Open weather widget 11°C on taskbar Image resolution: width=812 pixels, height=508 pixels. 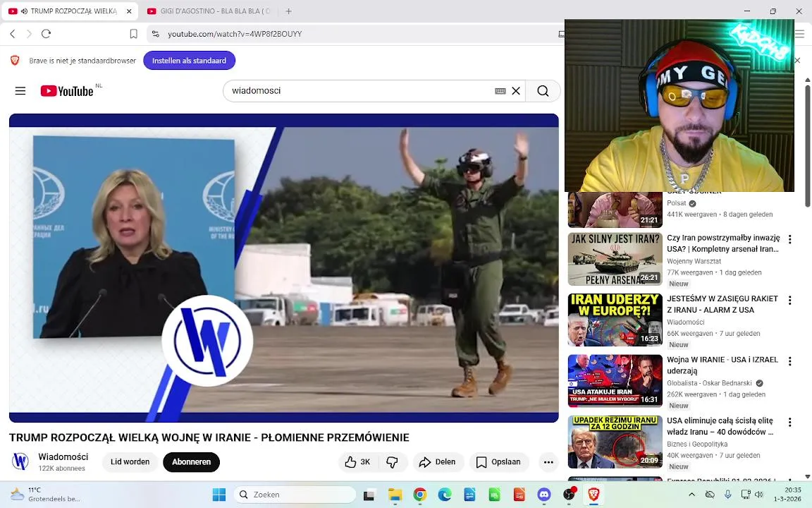pyautogui.click(x=46, y=495)
